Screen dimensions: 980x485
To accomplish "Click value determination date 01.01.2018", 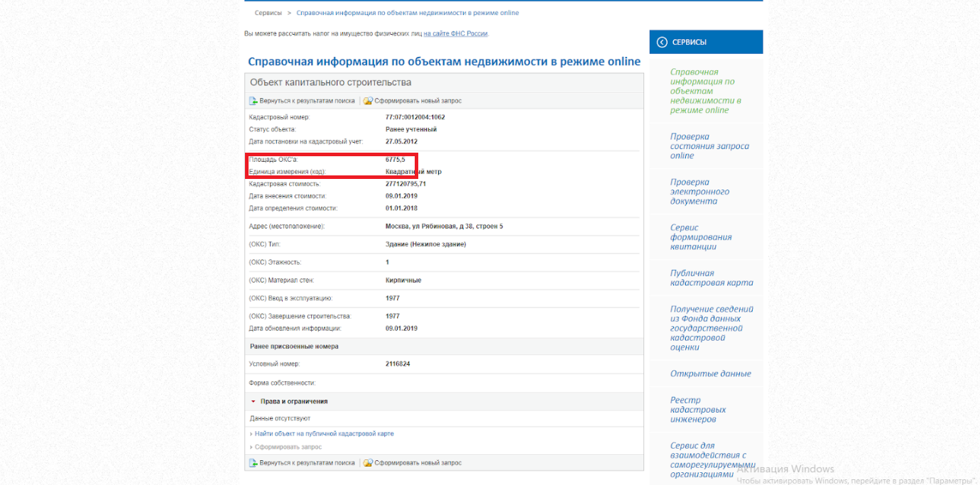I will (x=401, y=208).
